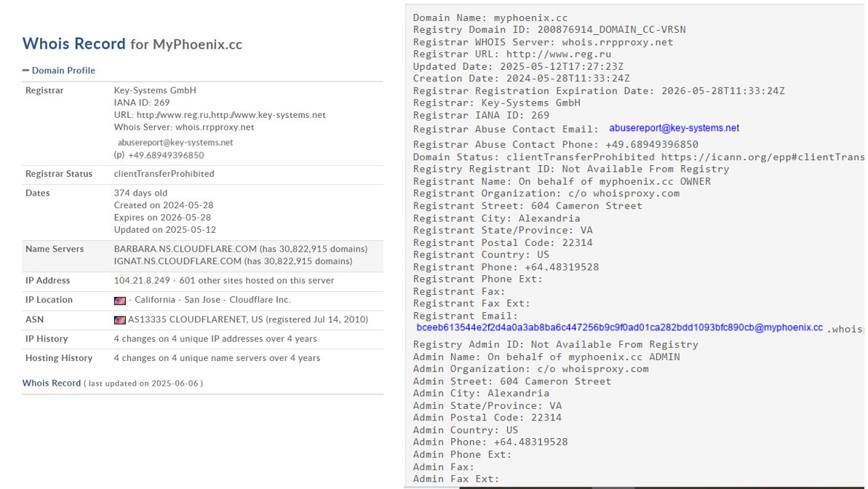Select the Key-Systems GmbH registrar name in profile
Image resolution: width=868 pixels, height=489 pixels.
(155, 90)
